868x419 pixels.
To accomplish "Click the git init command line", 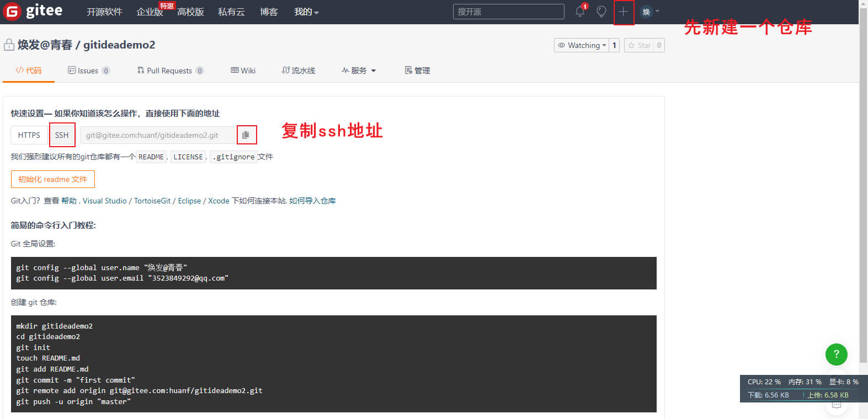I will point(33,347).
